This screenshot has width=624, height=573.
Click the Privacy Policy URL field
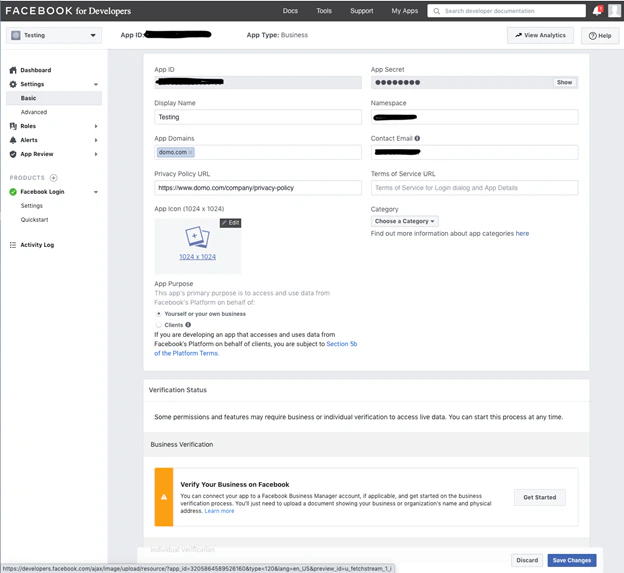258,188
